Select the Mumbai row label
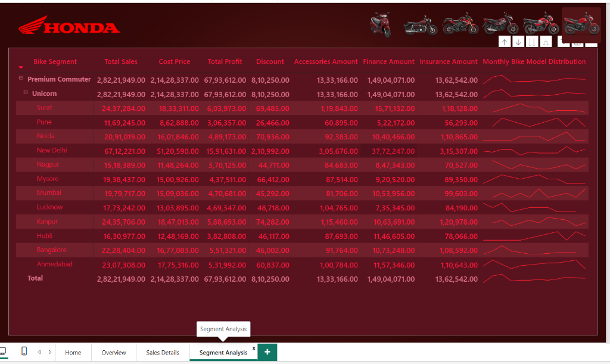 (x=49, y=193)
